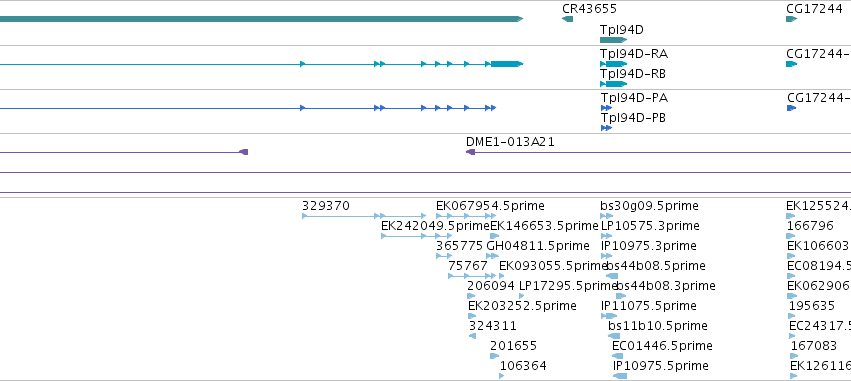The image size is (851, 381).
Task: Click the 201655 EST label
Action: tap(513, 346)
